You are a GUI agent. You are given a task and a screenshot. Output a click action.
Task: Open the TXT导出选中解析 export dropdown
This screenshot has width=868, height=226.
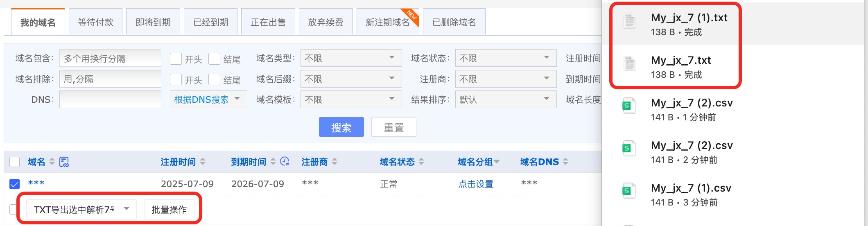(x=81, y=210)
